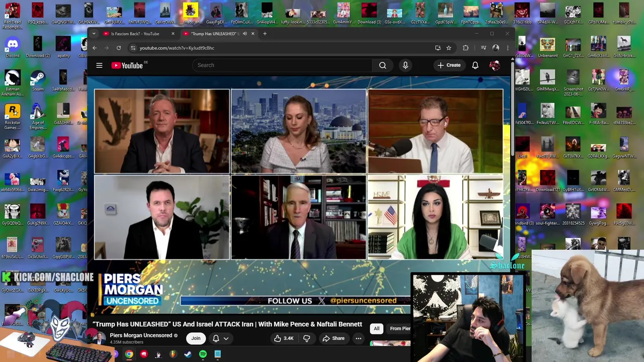Click the YouTube page vertical scrollbar
The image size is (644, 362).
[513, 108]
